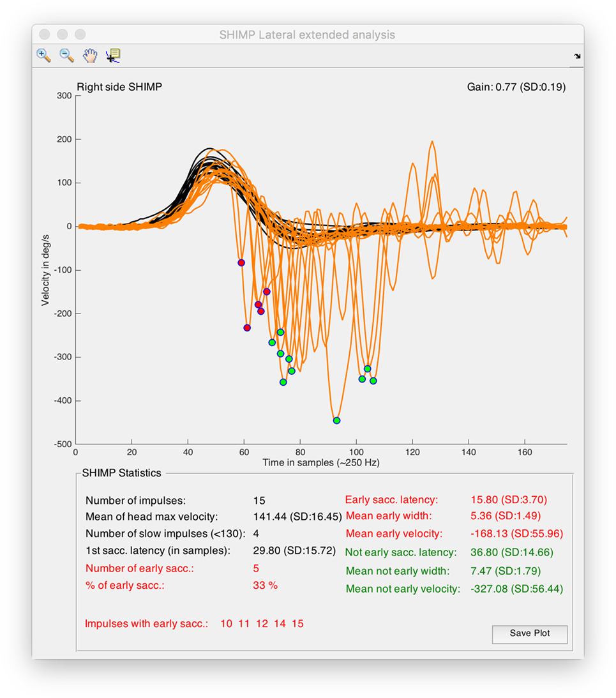The width and height of the screenshot is (616, 698).
Task: Close the SHIMP Lateral analysis window
Action: point(45,34)
